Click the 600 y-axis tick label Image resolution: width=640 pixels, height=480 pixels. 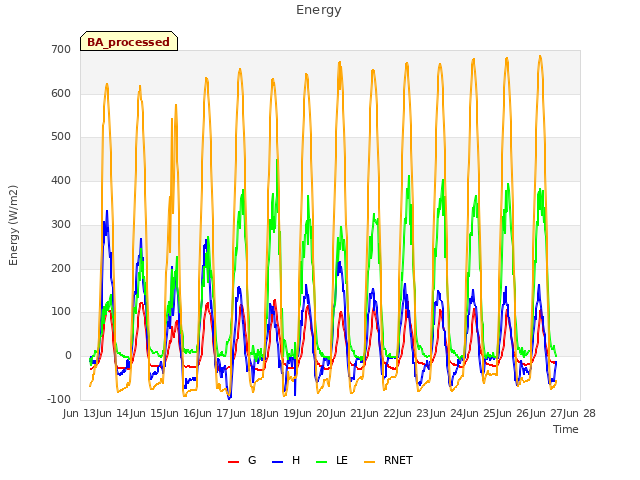[x=61, y=93]
